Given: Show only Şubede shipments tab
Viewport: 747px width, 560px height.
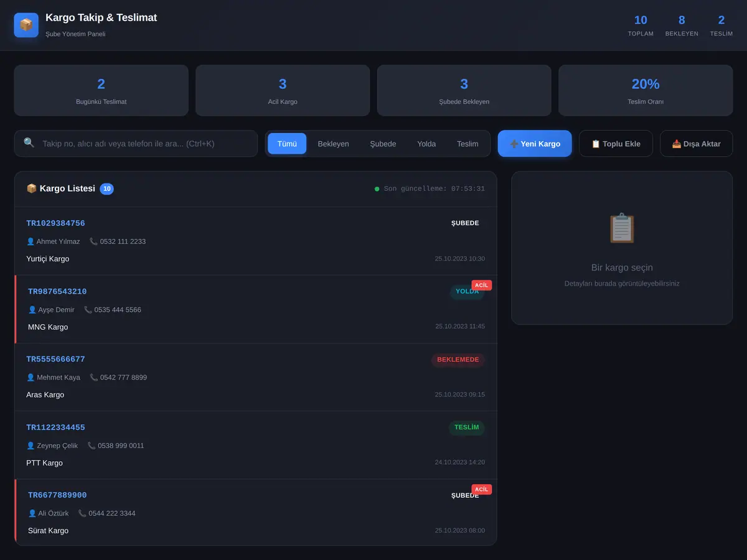Looking at the screenshot, I should tap(383, 144).
